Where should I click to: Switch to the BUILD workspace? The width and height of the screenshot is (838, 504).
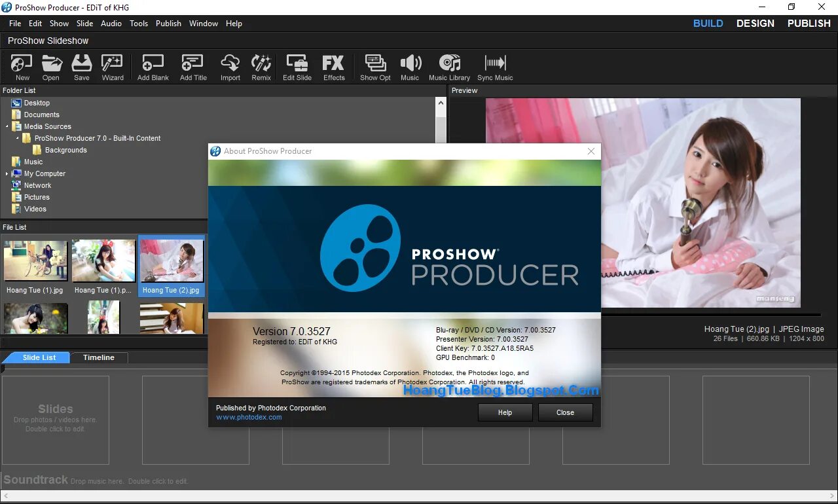[x=708, y=23]
